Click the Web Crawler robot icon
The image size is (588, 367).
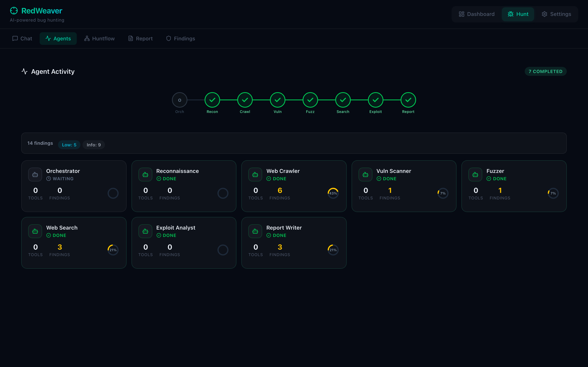255,175
